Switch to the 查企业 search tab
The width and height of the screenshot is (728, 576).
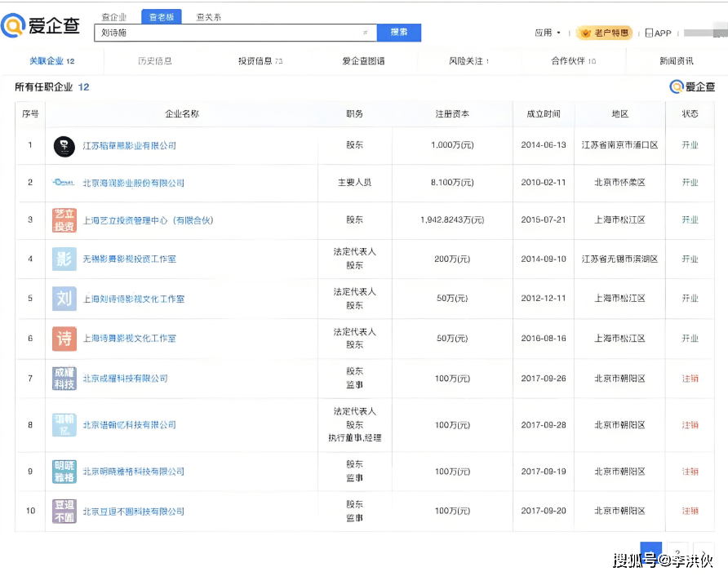coord(113,17)
